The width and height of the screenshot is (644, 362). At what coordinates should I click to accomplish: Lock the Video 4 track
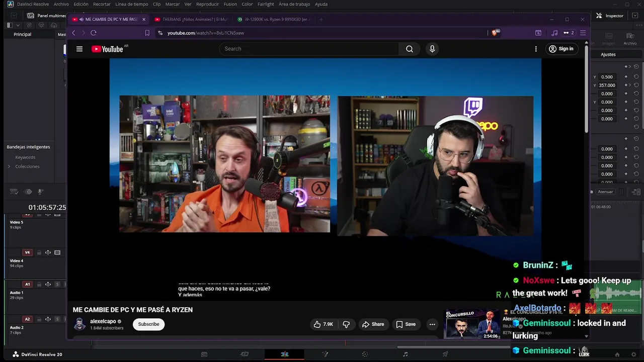pyautogui.click(x=39, y=252)
